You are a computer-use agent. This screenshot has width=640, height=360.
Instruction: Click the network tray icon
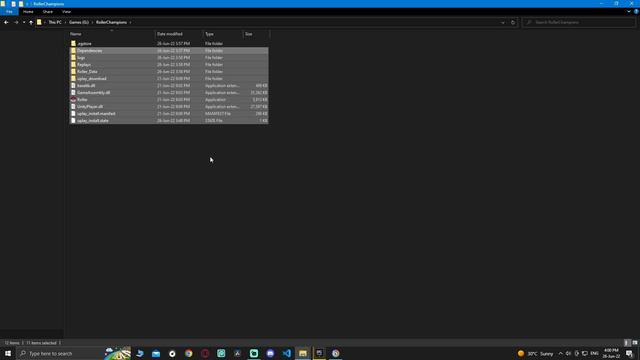pos(585,353)
